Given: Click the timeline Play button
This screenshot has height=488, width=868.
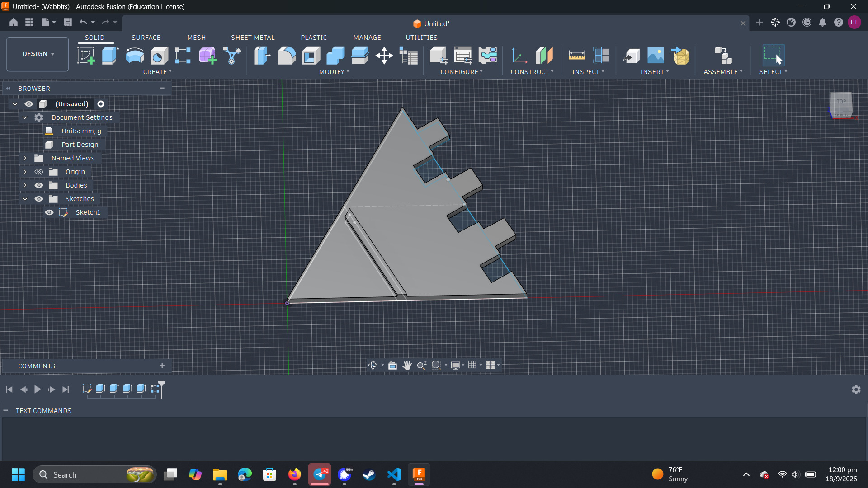Looking at the screenshot, I should (38, 389).
